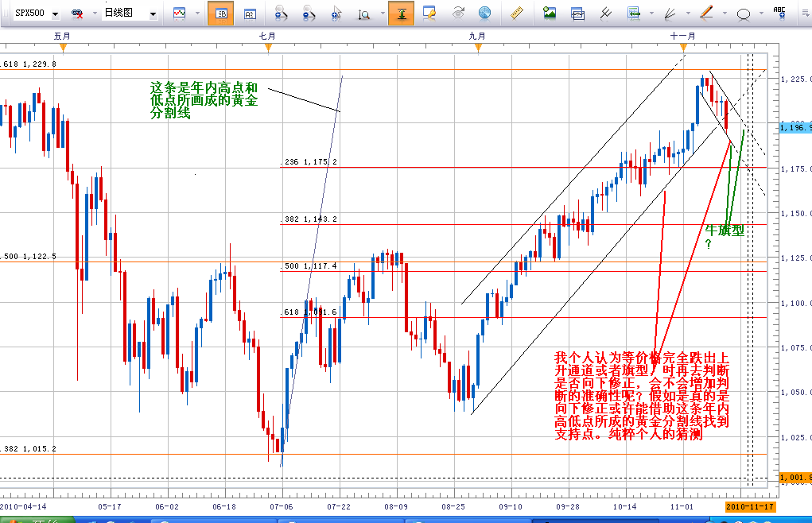Viewport: 812px width, 523px height.
Task: Toggle the A price panel button
Action: click(x=250, y=14)
